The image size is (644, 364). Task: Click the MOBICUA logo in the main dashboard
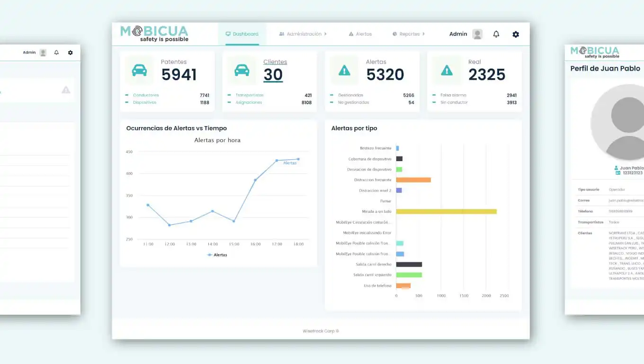coord(154,33)
